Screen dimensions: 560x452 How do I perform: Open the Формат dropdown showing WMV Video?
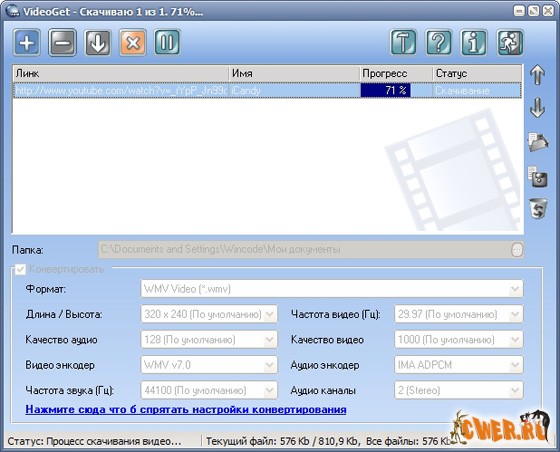pyautogui.click(x=332, y=289)
